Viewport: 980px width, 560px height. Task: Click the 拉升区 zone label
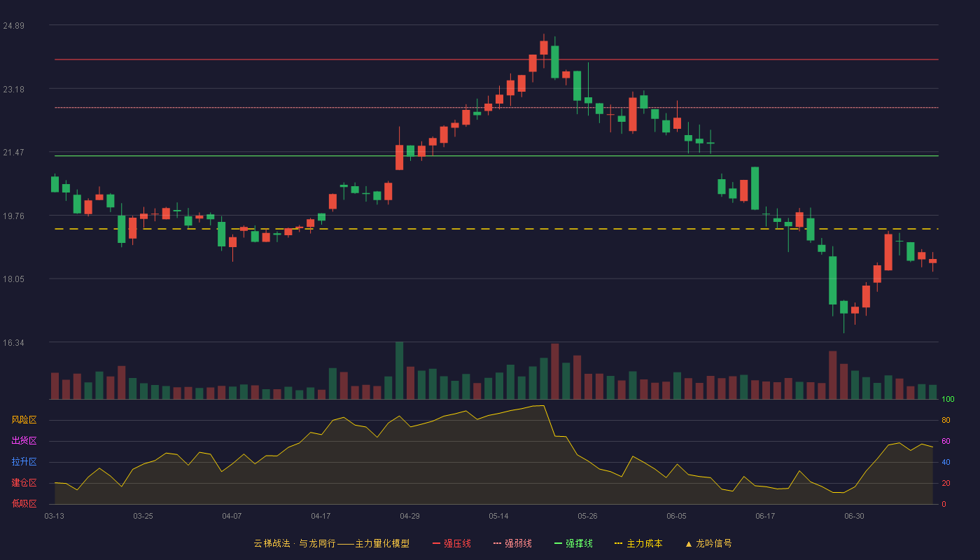pyautogui.click(x=24, y=462)
